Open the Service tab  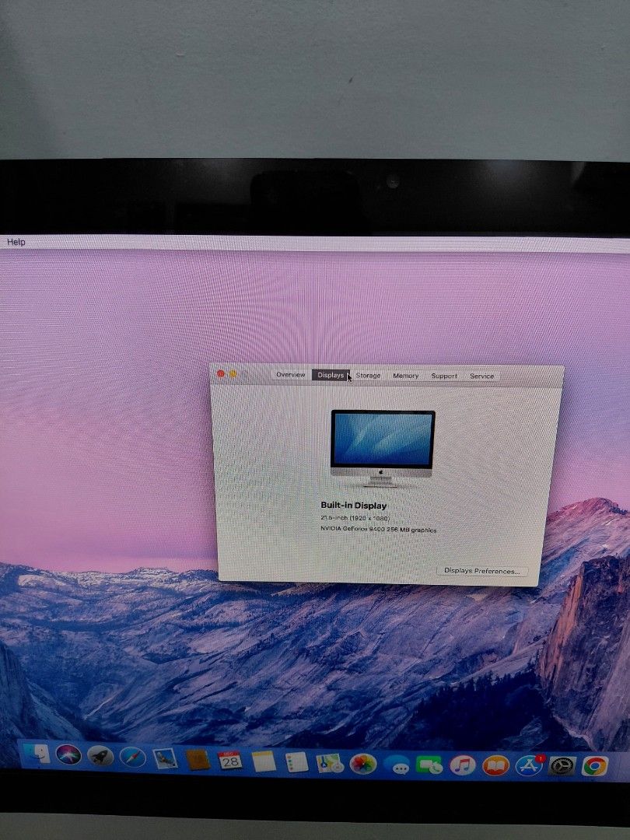click(x=481, y=376)
